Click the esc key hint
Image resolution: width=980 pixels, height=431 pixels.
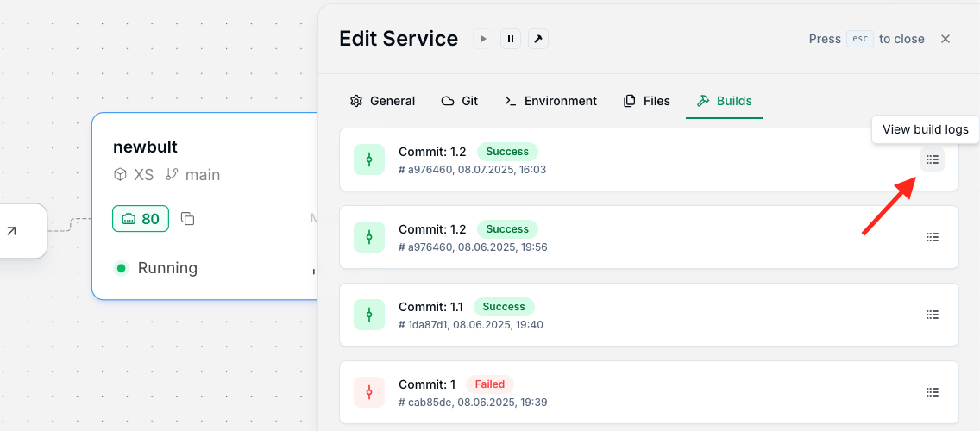(x=860, y=39)
